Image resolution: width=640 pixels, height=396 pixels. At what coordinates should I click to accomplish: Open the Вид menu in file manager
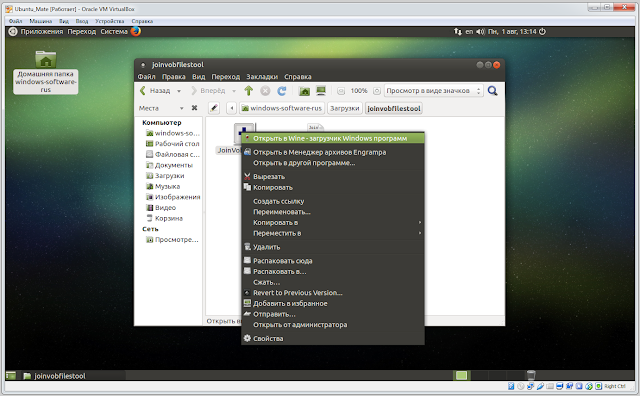click(x=198, y=77)
